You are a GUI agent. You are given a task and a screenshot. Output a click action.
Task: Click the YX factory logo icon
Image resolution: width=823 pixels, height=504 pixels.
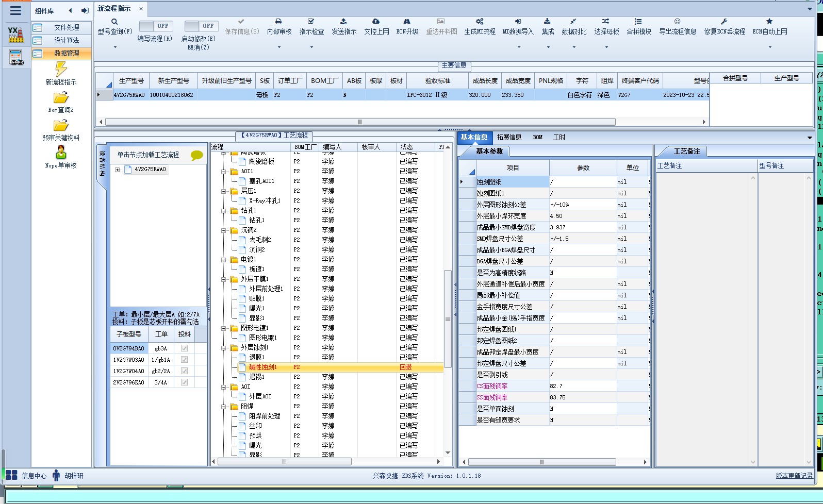tap(16, 35)
